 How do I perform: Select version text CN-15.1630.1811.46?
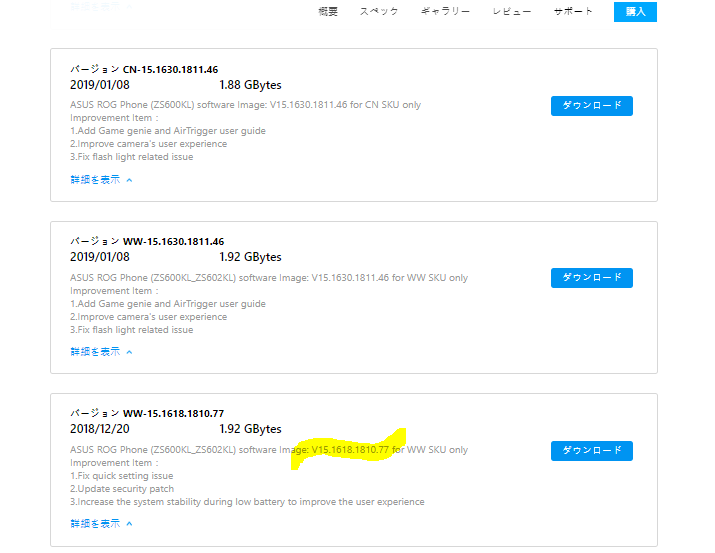click(171, 69)
